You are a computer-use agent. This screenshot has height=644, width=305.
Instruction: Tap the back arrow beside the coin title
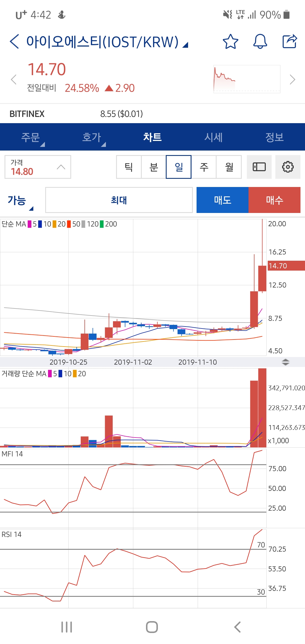tap(14, 42)
